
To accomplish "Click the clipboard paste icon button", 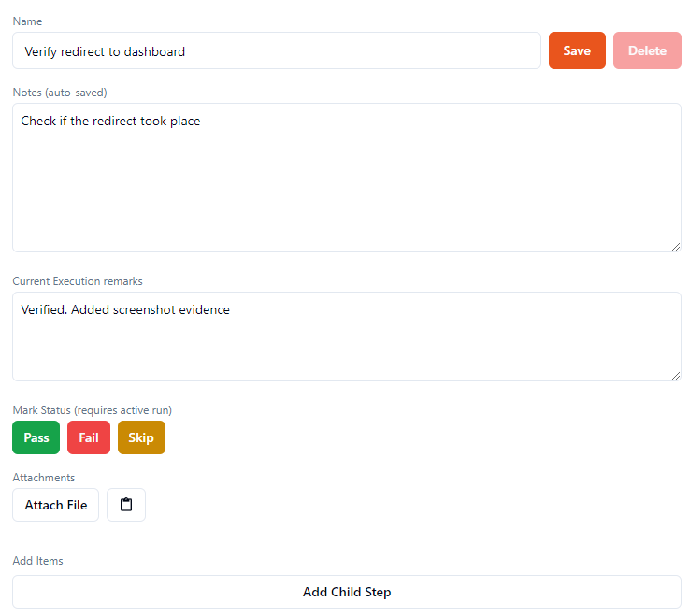I will tap(126, 505).
